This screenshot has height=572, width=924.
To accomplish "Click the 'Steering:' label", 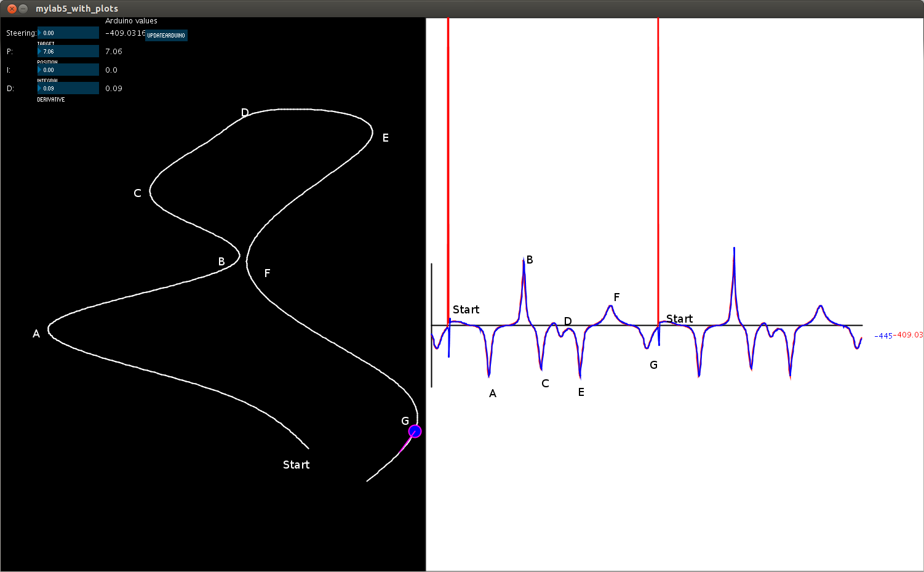I will click(x=22, y=33).
